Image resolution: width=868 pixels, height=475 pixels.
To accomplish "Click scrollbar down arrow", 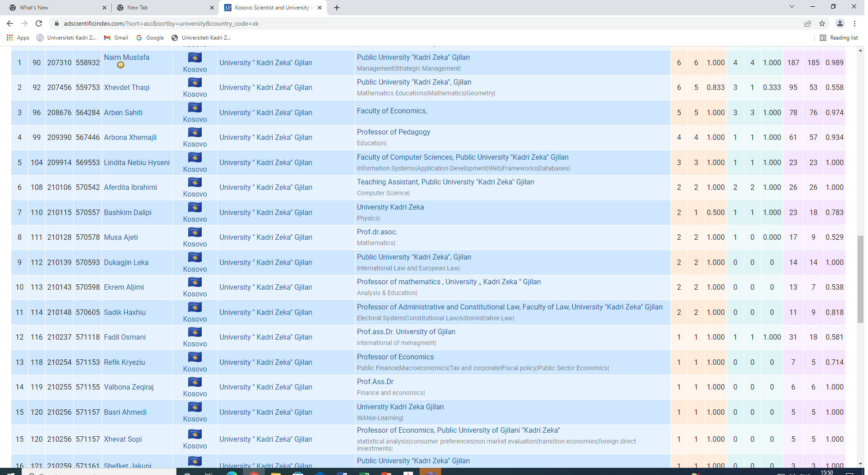I will point(860,464).
